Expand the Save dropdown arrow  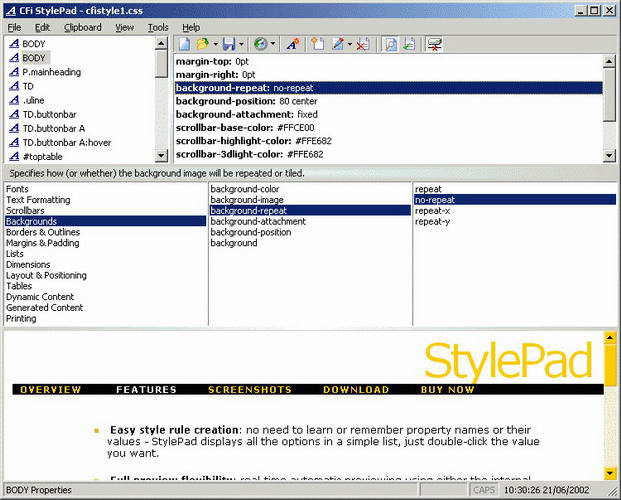[241, 44]
